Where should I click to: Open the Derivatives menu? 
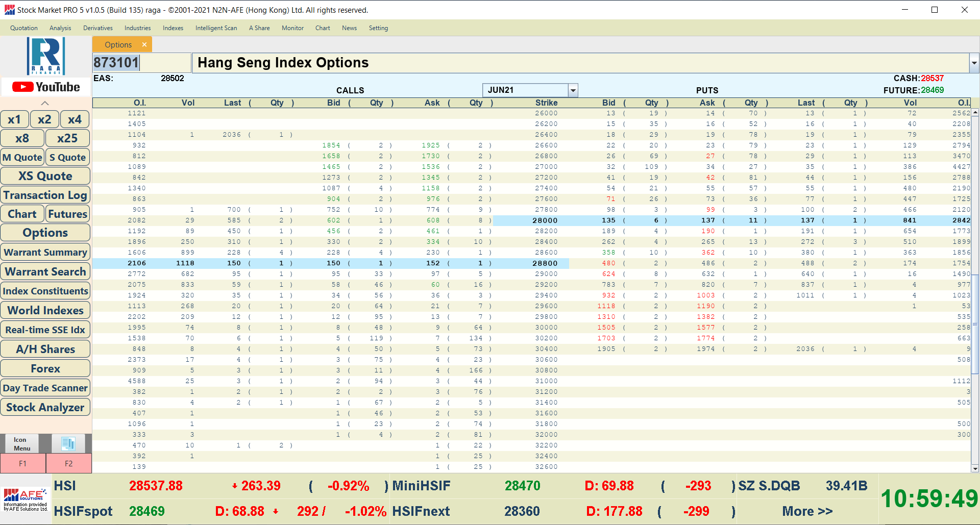(97, 28)
